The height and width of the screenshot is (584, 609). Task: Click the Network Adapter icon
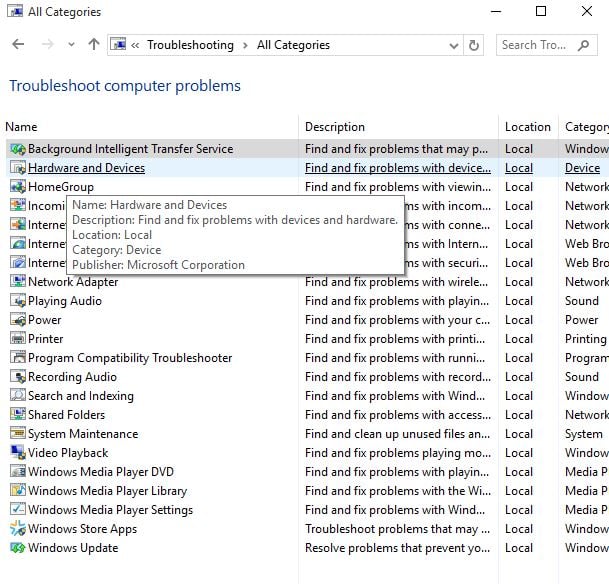tap(18, 282)
